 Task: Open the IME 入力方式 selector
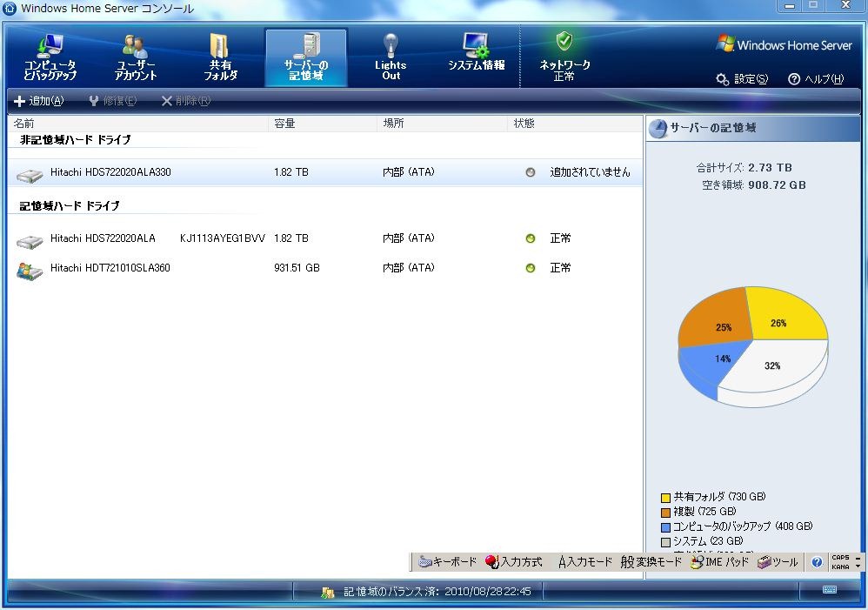(514, 562)
